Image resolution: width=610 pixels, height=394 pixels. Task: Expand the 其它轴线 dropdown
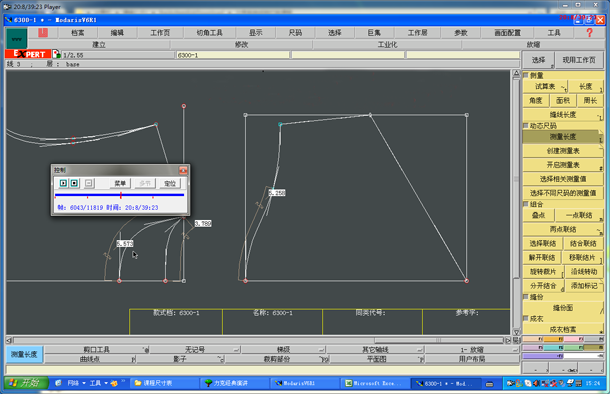point(375,349)
